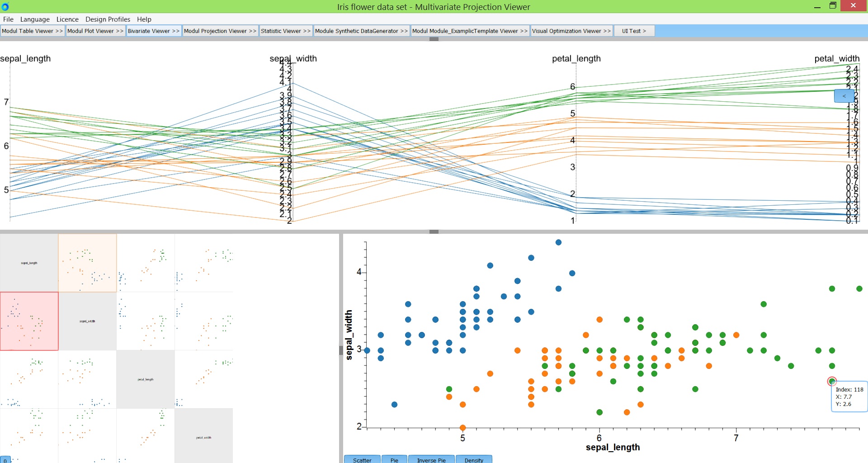This screenshot has width=868, height=463.
Task: Expand the side panel with the '<' button
Action: pos(844,96)
